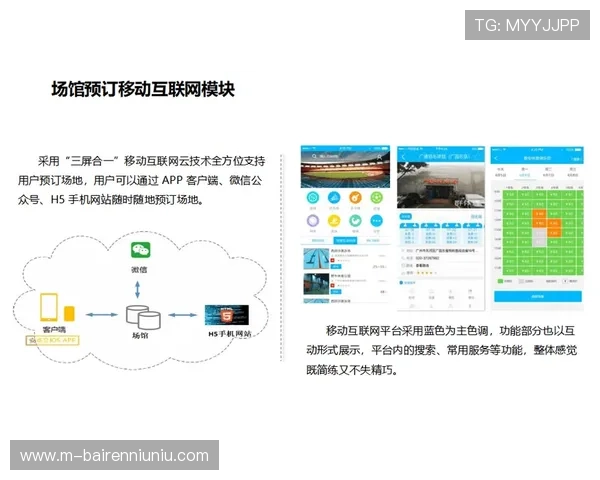Viewport: 600px width, 480px height.
Task: Click the www.m-bairenniuniu.com watermark link
Action: tap(115, 456)
